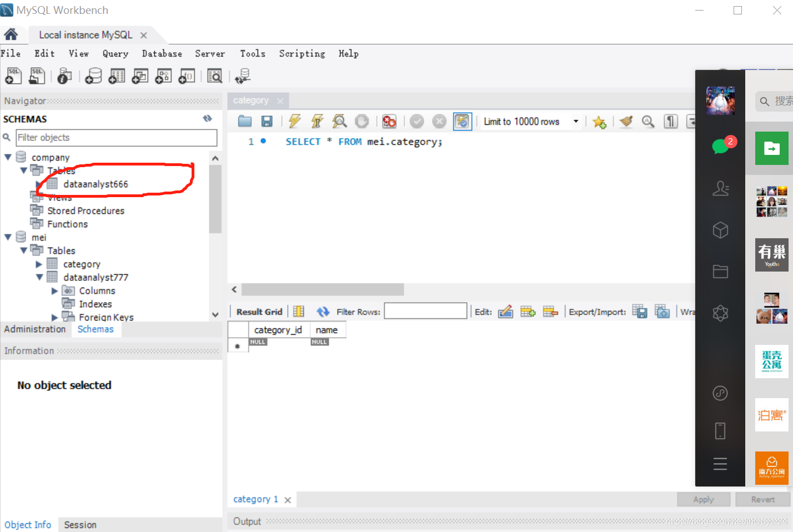
Task: Create new table icon
Action: 117,76
